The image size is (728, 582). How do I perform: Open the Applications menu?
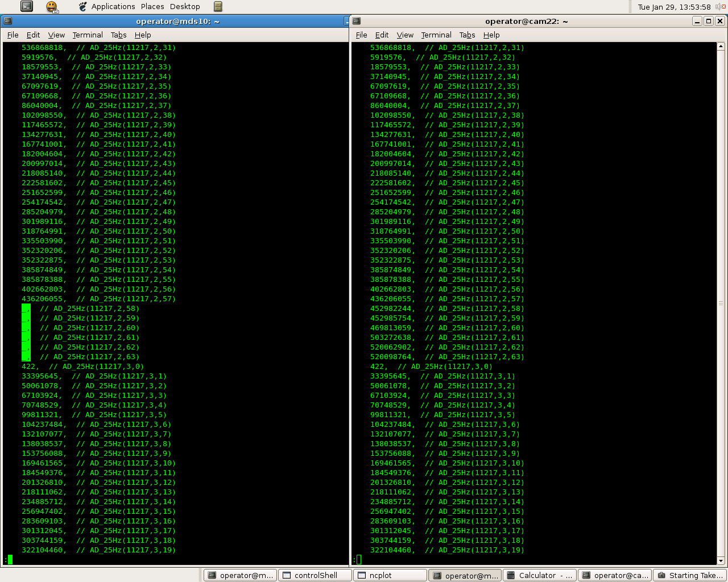pyautogui.click(x=113, y=6)
